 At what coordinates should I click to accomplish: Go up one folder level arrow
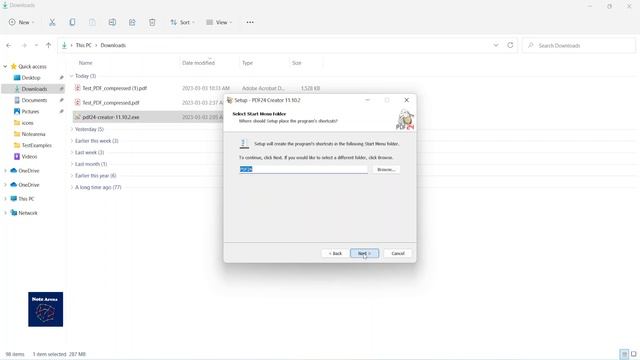tap(49, 45)
